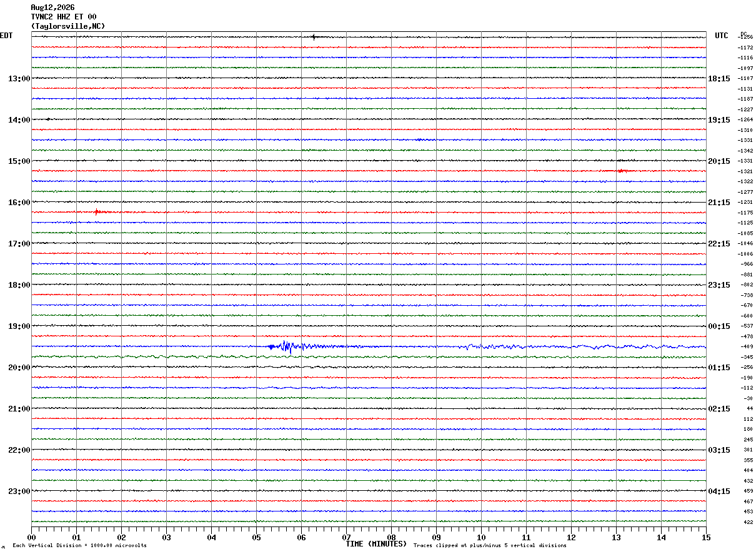Click the 15 minute tick on the axis

705,537
